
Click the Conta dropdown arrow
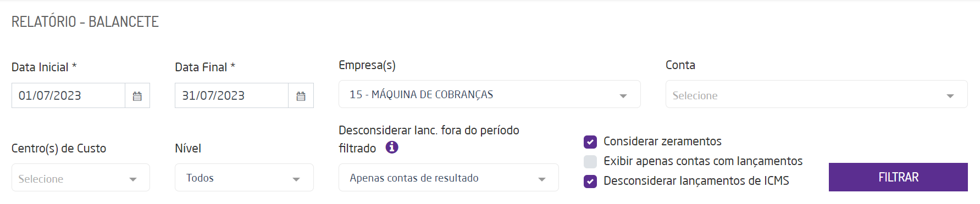[950, 95]
